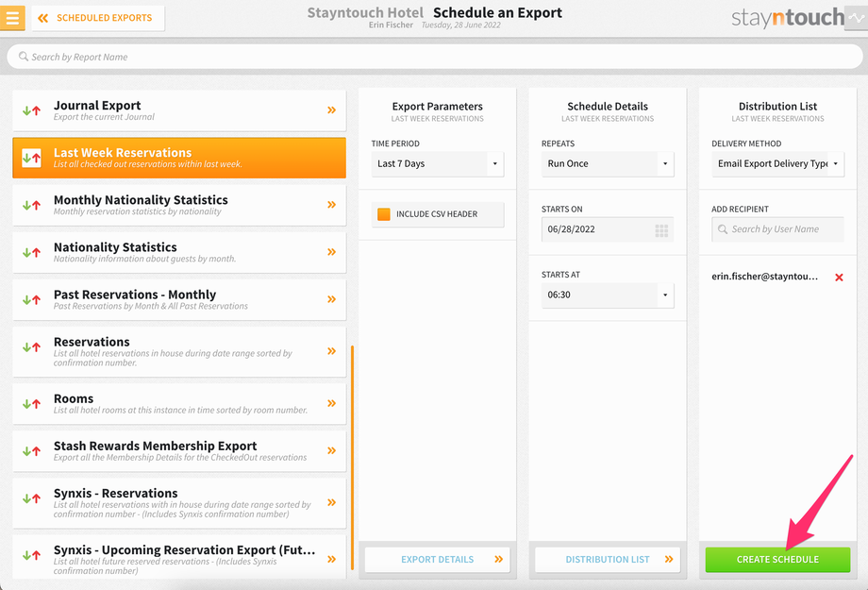This screenshot has height=590, width=868.
Task: Click the Journal Export arrows icon
Action: click(x=31, y=110)
